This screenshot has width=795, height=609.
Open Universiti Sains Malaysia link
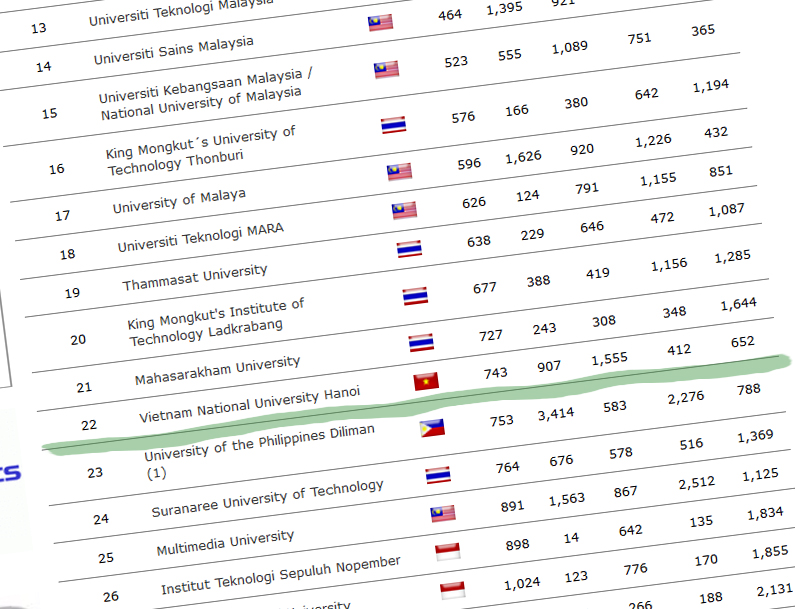173,50
